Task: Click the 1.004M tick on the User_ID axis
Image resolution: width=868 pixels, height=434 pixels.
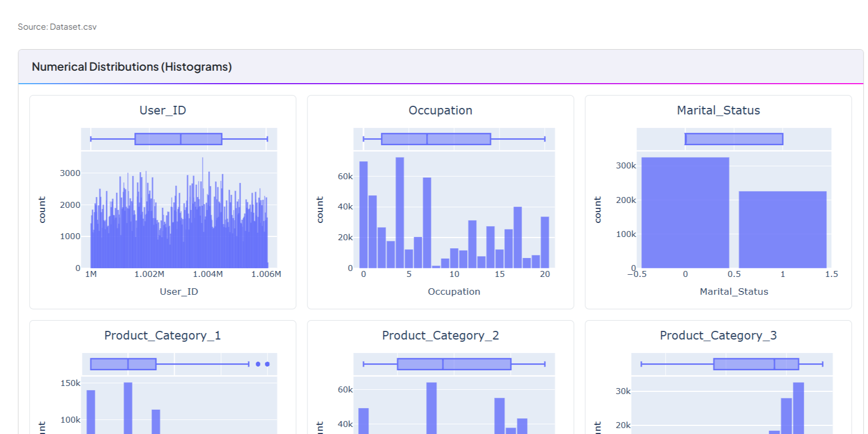Action: pyautogui.click(x=208, y=274)
